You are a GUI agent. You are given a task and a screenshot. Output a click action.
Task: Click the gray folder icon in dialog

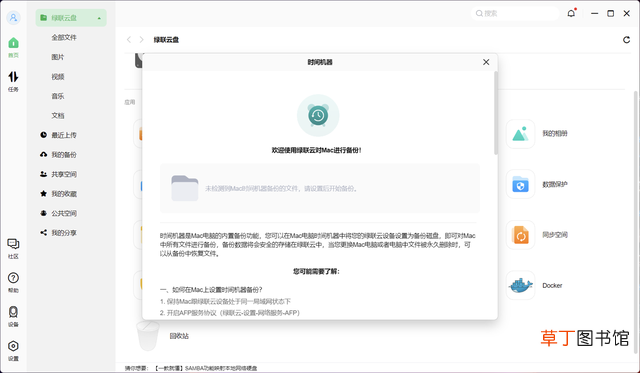[184, 188]
